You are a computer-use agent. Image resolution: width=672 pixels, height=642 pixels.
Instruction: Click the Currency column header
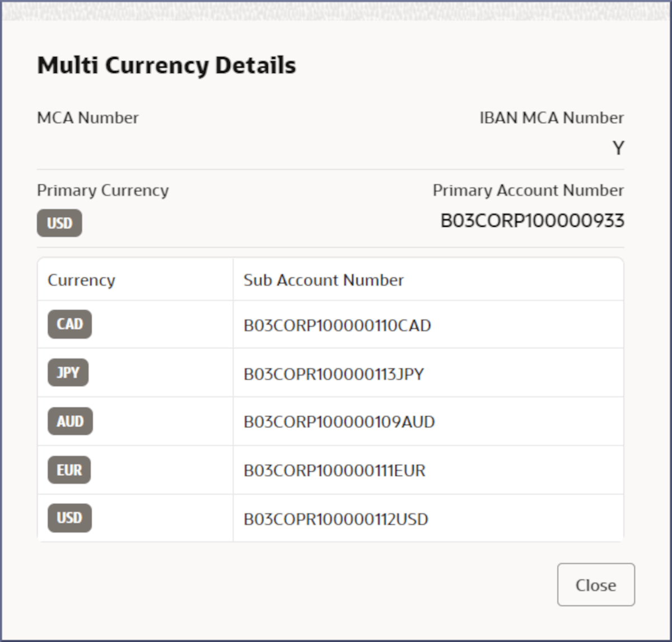click(x=81, y=280)
